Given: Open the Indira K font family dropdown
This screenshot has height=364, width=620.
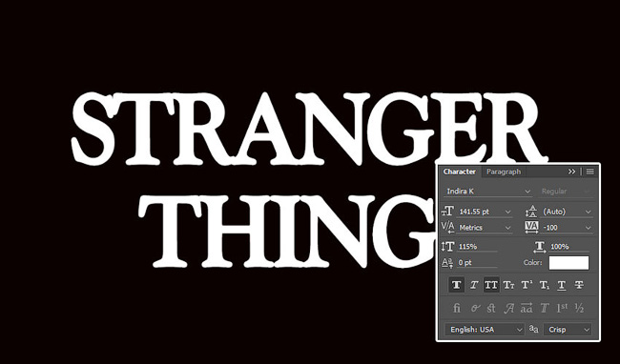Looking at the screenshot, I should (x=488, y=192).
